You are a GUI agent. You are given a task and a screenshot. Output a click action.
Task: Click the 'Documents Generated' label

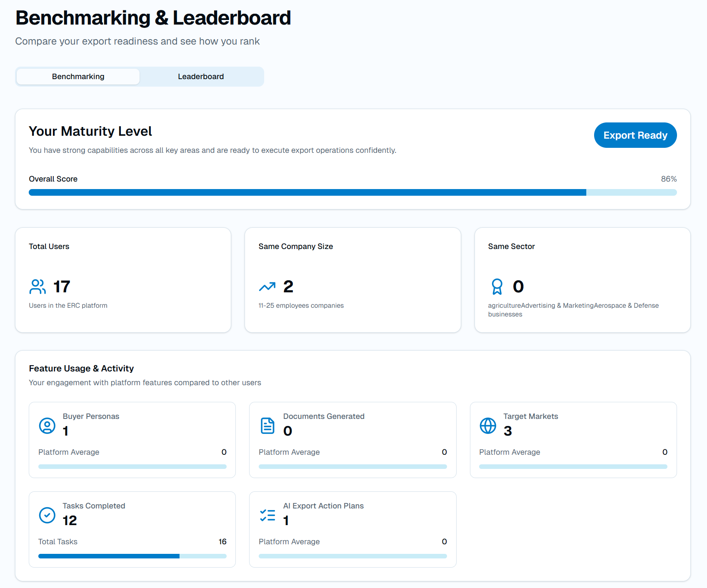pos(324,416)
